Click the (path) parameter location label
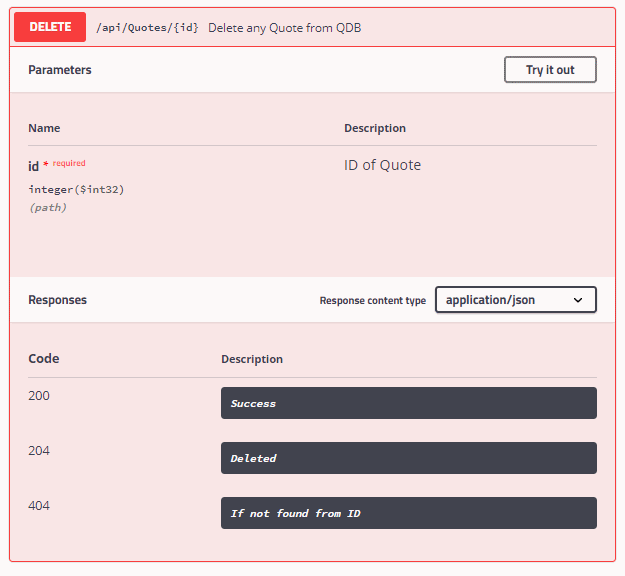This screenshot has width=625, height=576. click(47, 207)
